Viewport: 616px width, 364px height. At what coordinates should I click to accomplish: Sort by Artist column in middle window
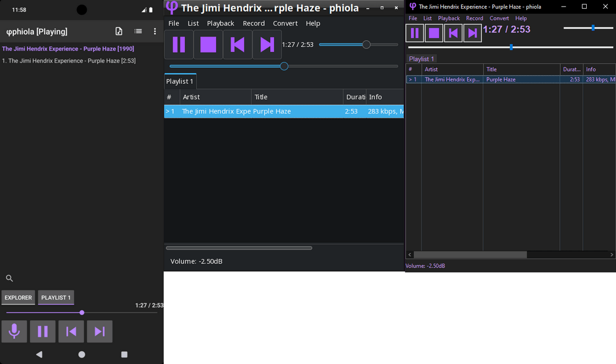pos(215,97)
